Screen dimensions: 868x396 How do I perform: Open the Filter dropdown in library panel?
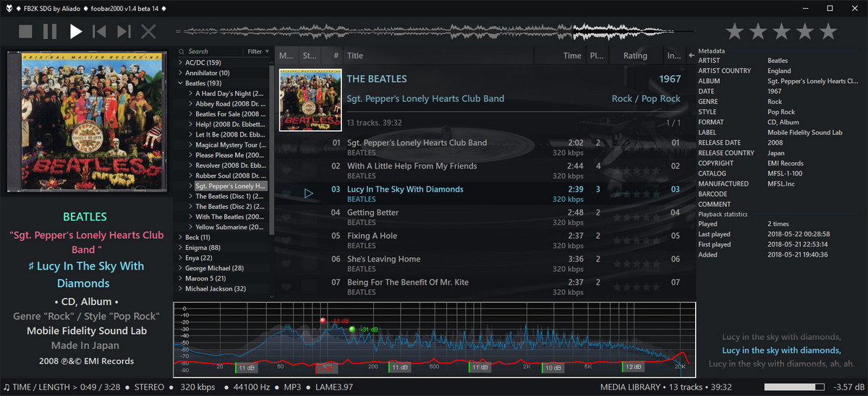click(258, 52)
